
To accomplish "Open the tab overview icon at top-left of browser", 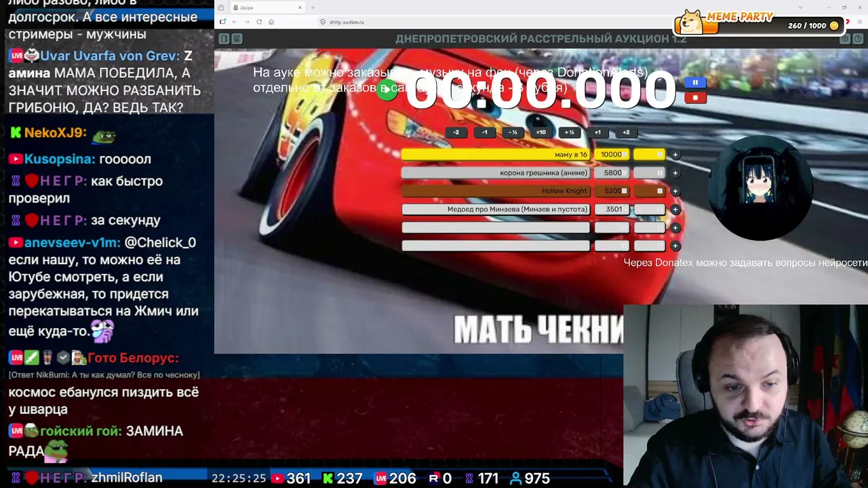I will click(x=221, y=7).
